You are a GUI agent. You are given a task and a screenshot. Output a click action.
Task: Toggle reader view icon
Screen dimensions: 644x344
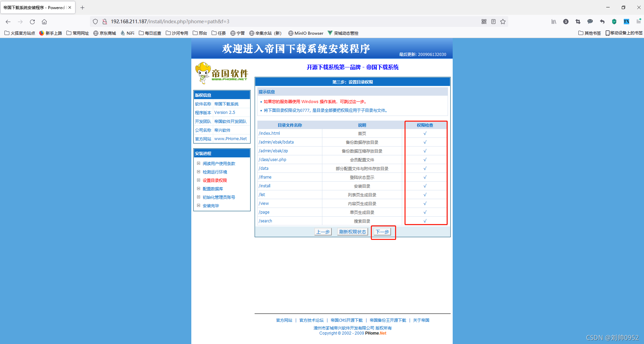pos(493,22)
